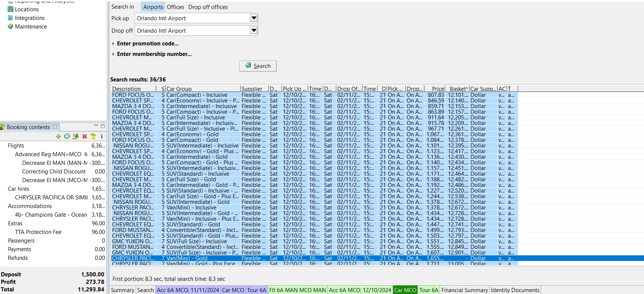Click the red X delete icon in Booking contents toolbar

coord(84,136)
